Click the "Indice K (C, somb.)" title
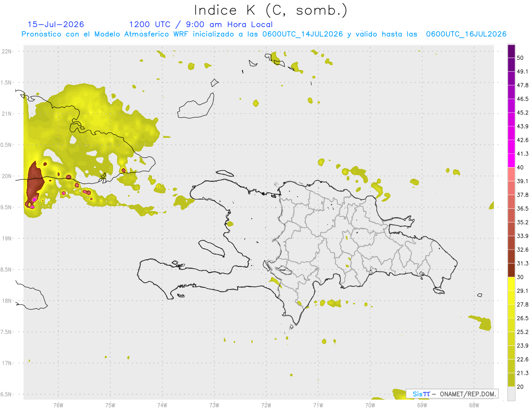532x411 pixels. [270, 11]
